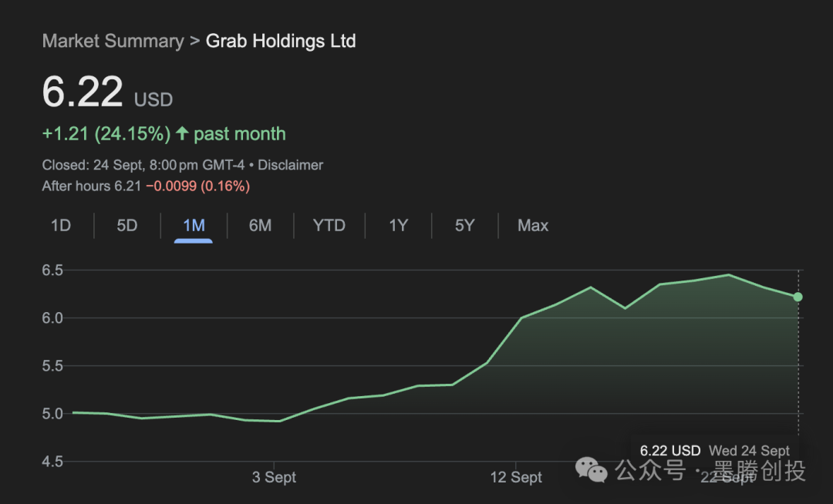Show the 6M price history
833x504 pixels.
[260, 226]
